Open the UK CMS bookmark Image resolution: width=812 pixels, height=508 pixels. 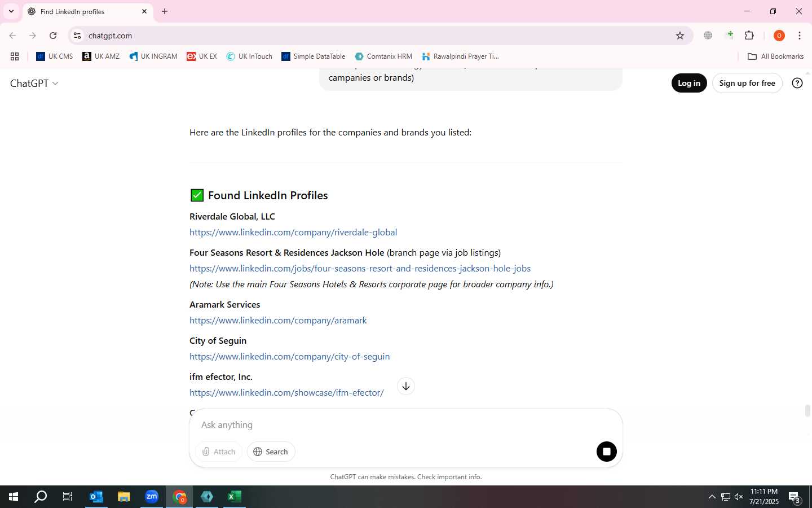coord(55,56)
